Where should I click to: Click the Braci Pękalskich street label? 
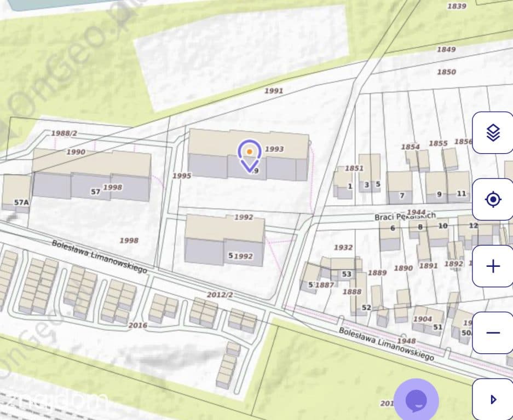pos(405,217)
